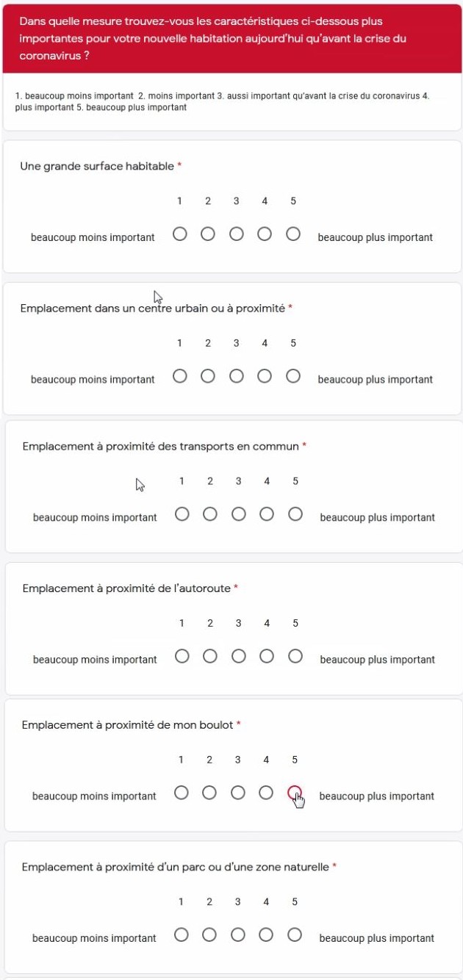Select rating 2 for 'parc ou zone naturelle'
The width and height of the screenshot is (463, 980).
point(209,935)
